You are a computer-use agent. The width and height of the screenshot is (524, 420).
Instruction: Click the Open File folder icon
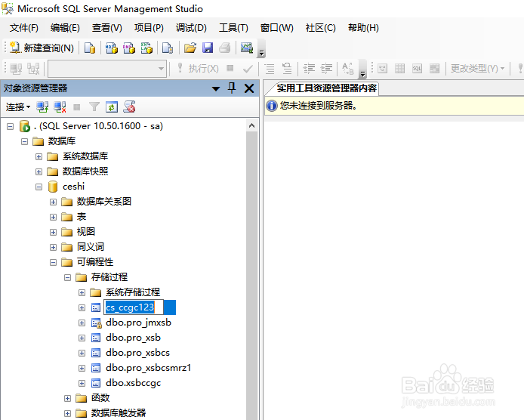[x=190, y=48]
